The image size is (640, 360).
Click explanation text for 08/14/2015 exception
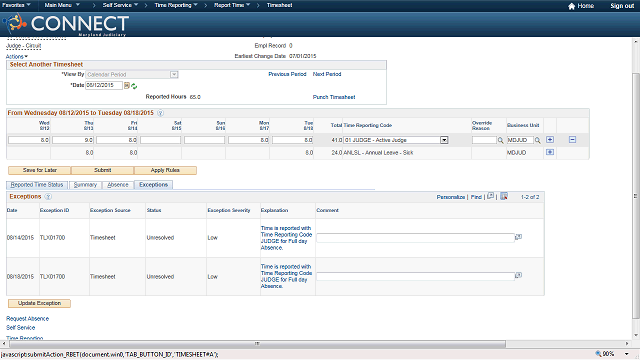point(287,238)
